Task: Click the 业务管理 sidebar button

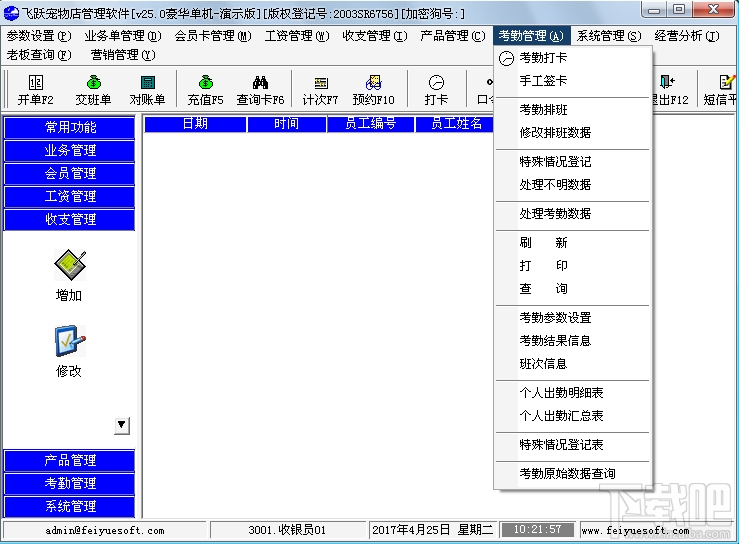Action: pyautogui.click(x=70, y=150)
